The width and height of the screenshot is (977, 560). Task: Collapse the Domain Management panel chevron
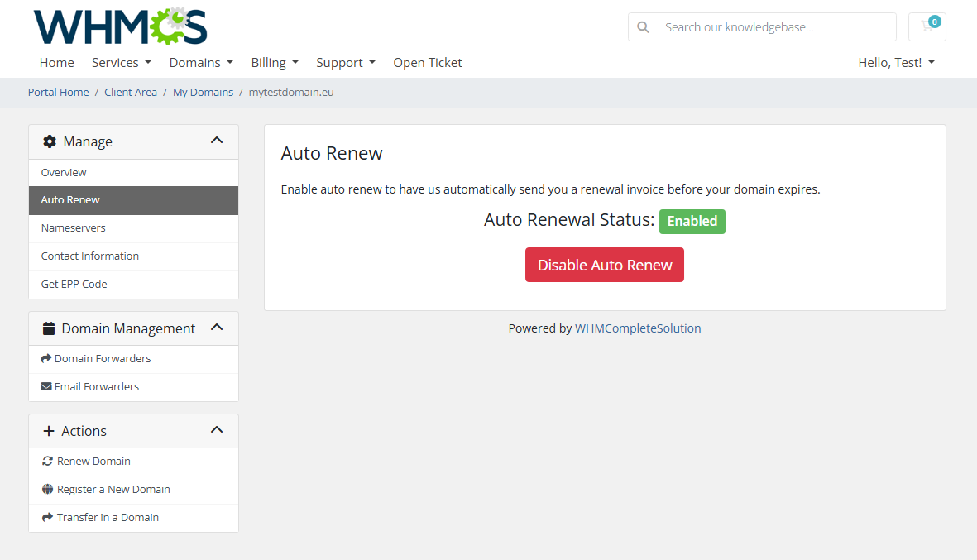coord(217,327)
